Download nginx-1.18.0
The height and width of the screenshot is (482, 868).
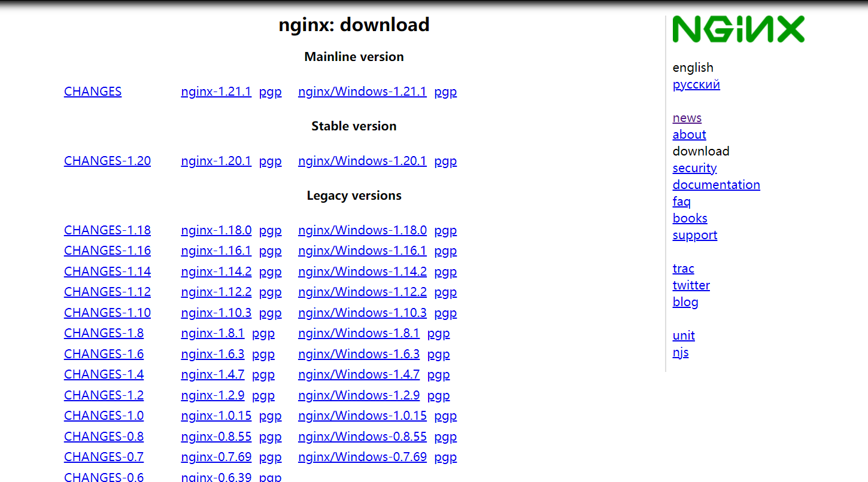216,230
